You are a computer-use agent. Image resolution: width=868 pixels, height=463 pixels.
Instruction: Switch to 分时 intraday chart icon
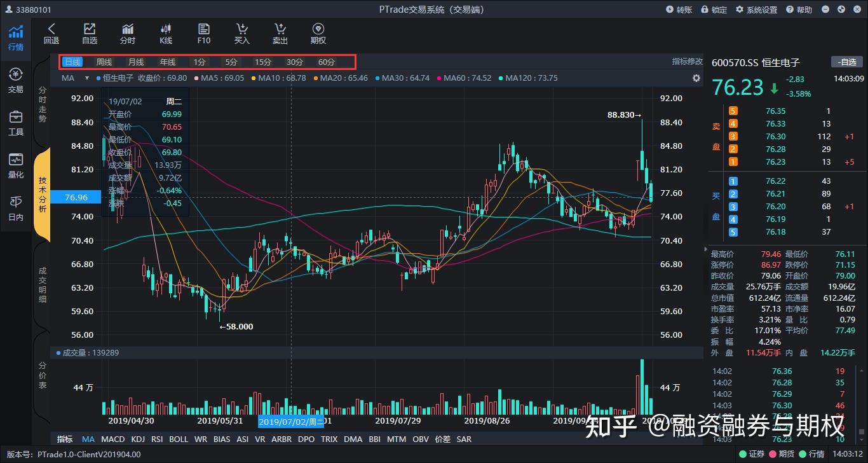click(128, 29)
